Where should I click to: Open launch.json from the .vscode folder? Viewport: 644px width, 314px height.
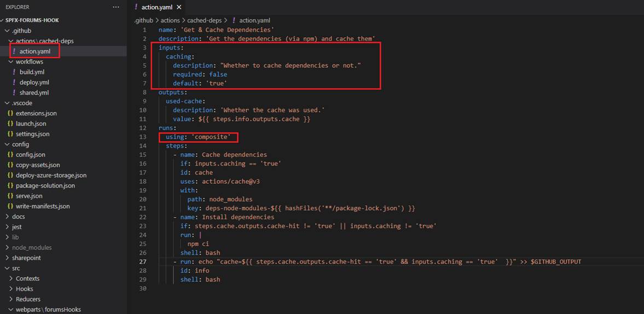click(x=31, y=124)
